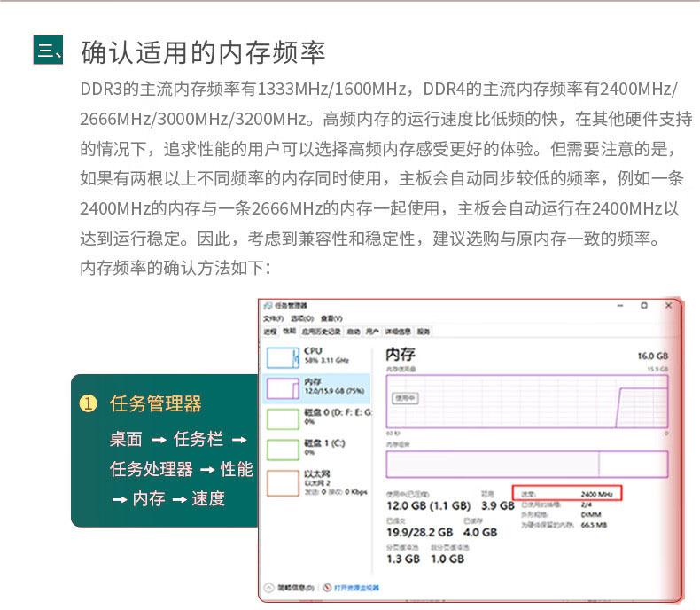Click the 使用中 label in the graph

405,398
